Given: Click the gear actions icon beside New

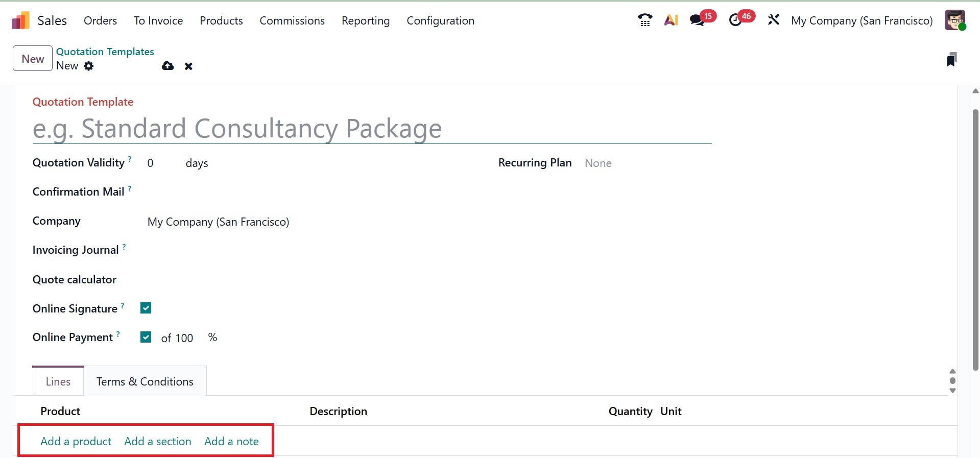Looking at the screenshot, I should [x=89, y=66].
